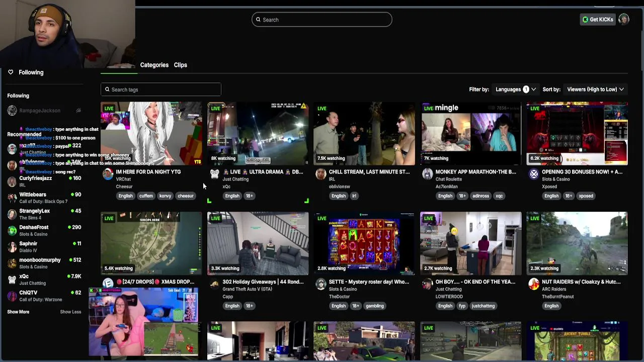Focus the top Search field
Image resolution: width=644 pixels, height=362 pixels.
pos(322,20)
